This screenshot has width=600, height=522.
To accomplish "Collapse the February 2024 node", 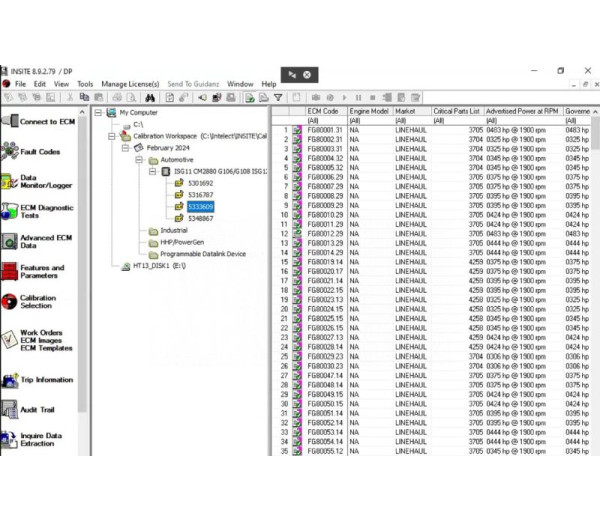I will pyautogui.click(x=125, y=147).
